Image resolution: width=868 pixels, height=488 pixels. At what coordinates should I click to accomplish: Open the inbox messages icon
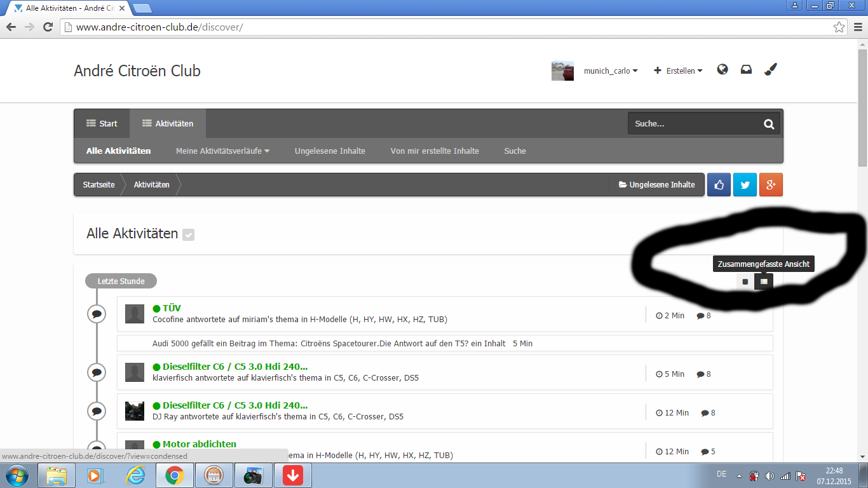point(746,70)
